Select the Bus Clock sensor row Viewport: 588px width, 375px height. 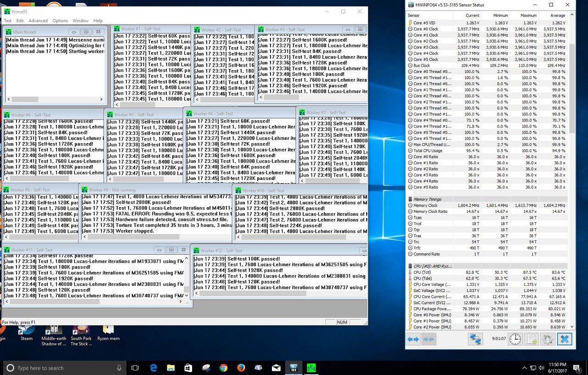pos(487,66)
